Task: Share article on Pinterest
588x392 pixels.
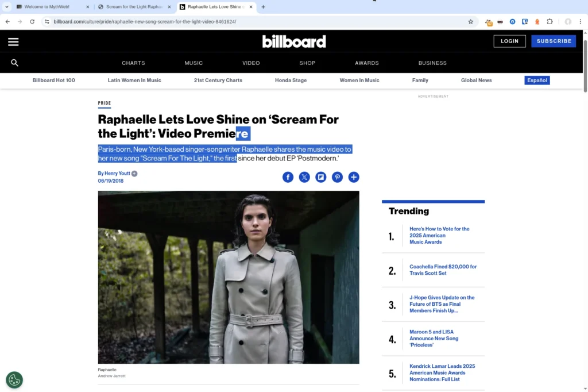Action: click(x=337, y=177)
